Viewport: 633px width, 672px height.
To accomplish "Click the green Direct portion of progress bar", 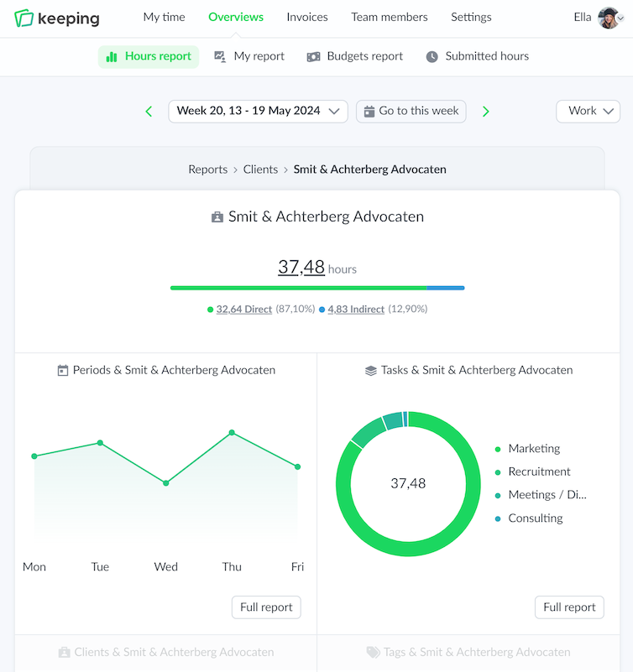I will (x=299, y=288).
